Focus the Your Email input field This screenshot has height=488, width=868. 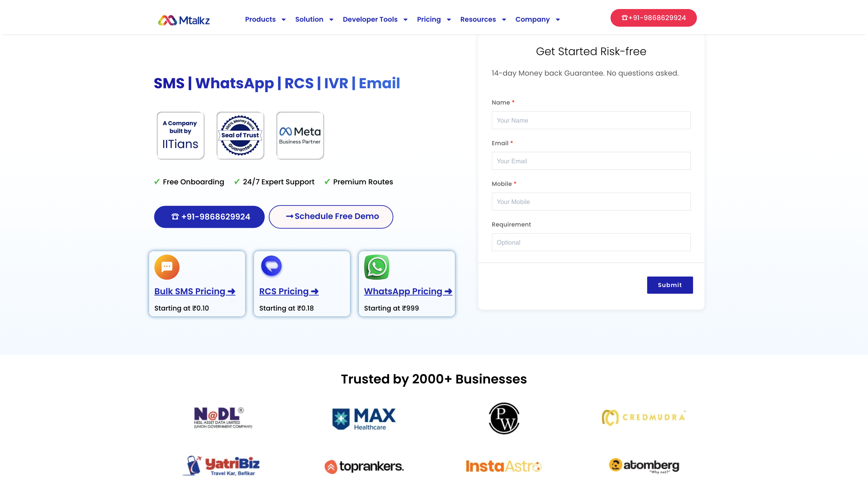(x=591, y=161)
